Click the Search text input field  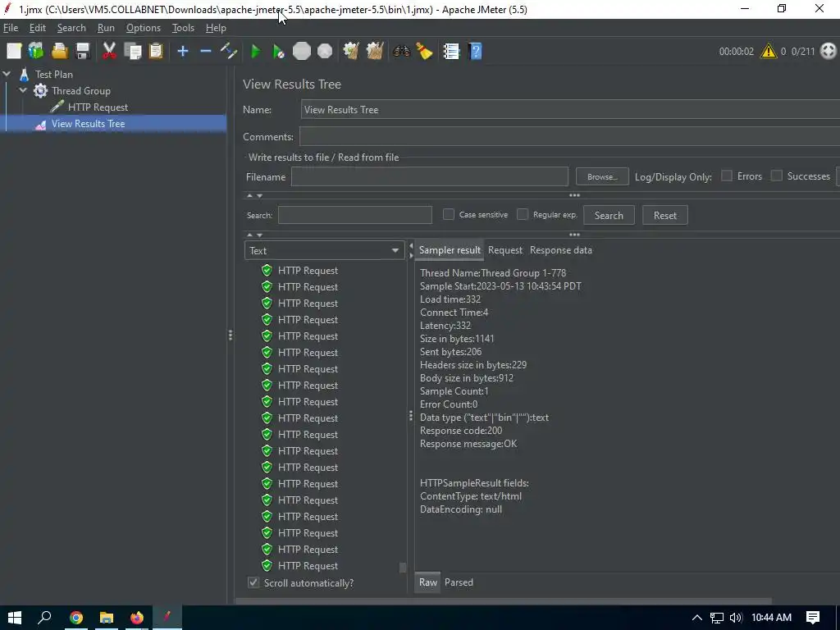coord(355,215)
